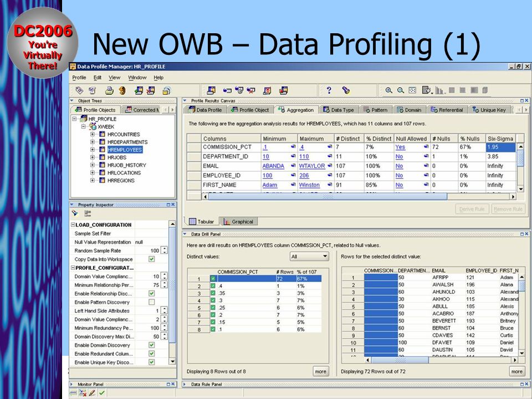The image size is (532, 399).
Task: Open the Distinct values All dropdown
Action: [x=309, y=257]
